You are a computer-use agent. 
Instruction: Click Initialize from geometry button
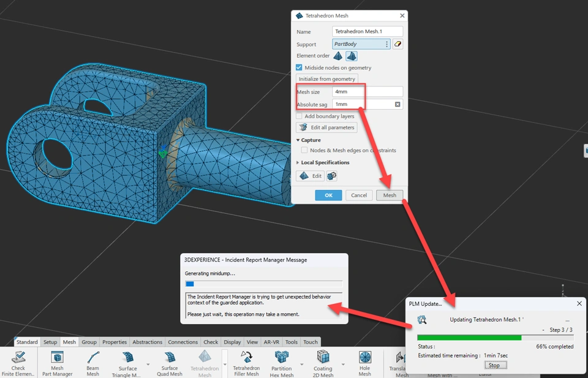327,79
